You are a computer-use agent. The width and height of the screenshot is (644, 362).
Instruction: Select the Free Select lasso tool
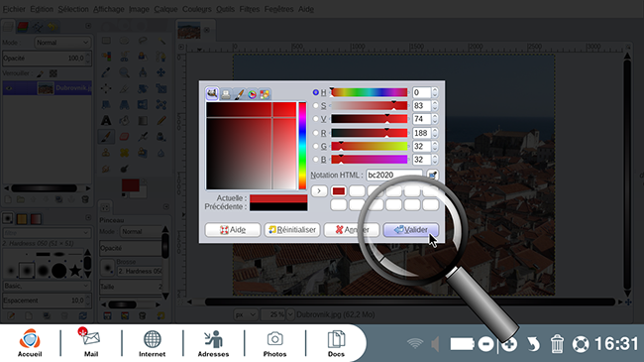pyautogui.click(x=143, y=41)
